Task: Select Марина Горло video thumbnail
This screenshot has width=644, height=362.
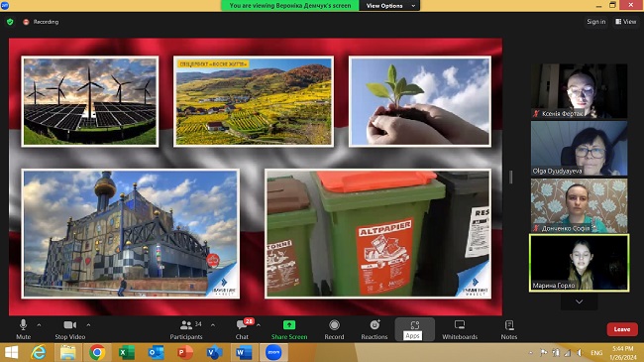Action: 579,263
